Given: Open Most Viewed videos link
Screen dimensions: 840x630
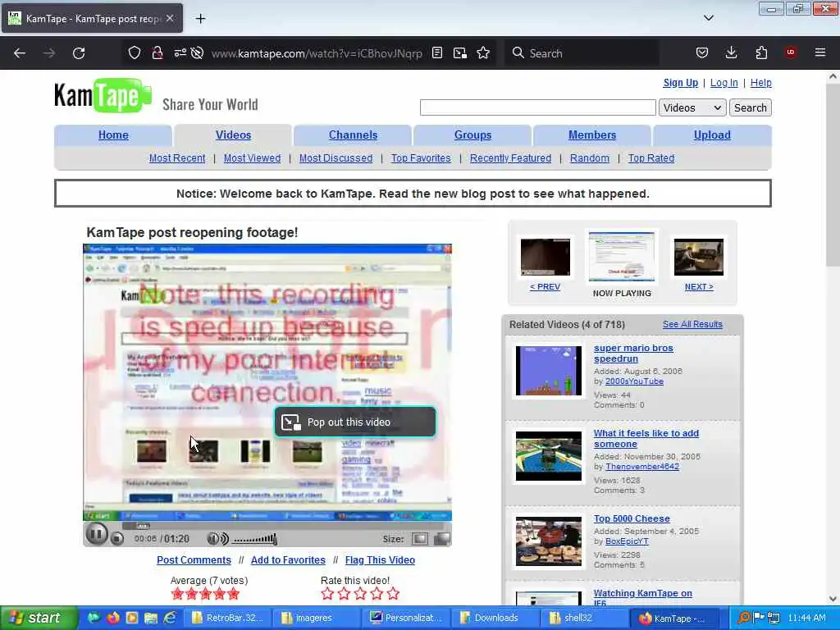Looking at the screenshot, I should pos(253,158).
